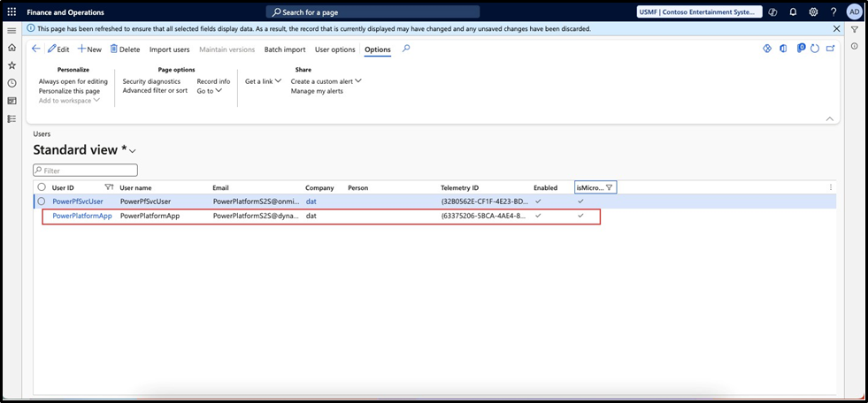Open Recent clock icon in sidebar
This screenshot has height=403, width=868.
pos(12,83)
